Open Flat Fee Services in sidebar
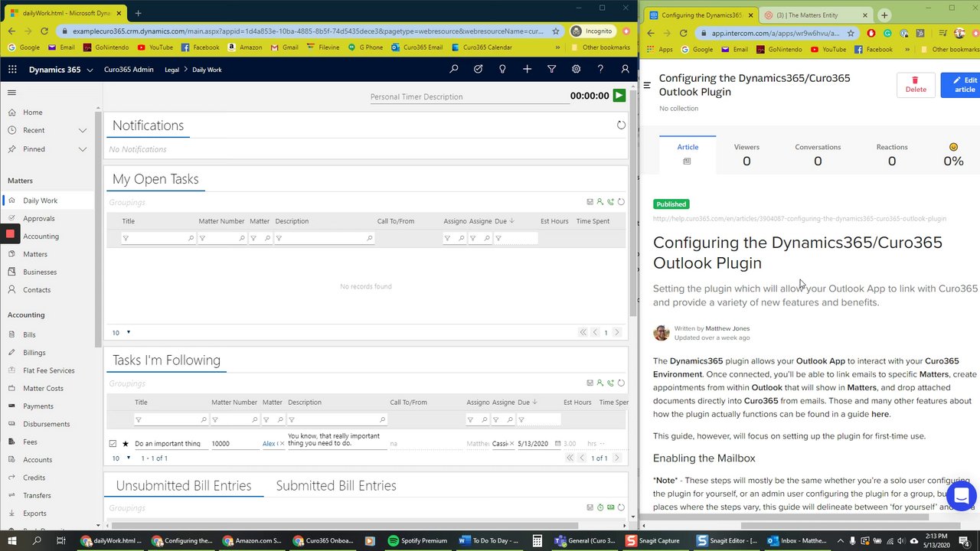The image size is (980, 551). point(47,370)
